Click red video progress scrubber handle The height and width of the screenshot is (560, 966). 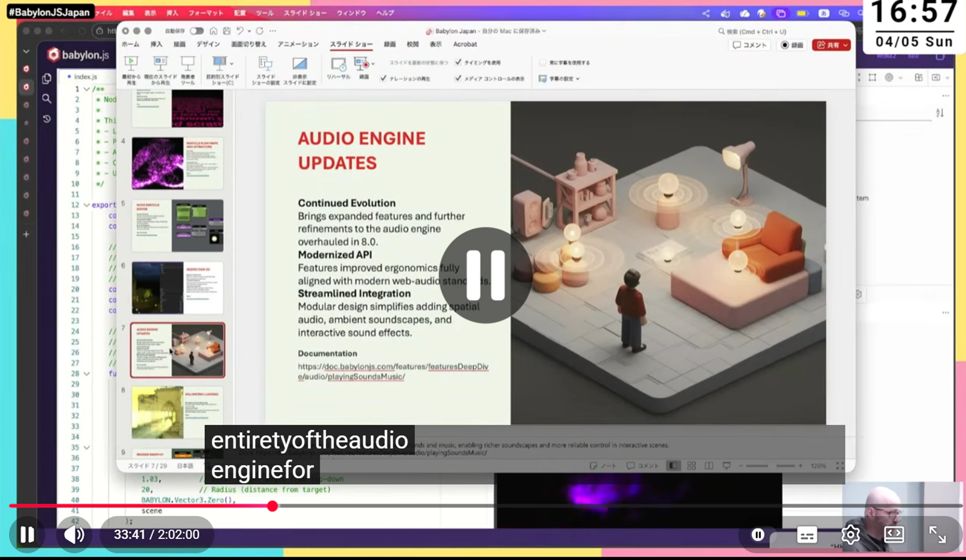coord(272,506)
